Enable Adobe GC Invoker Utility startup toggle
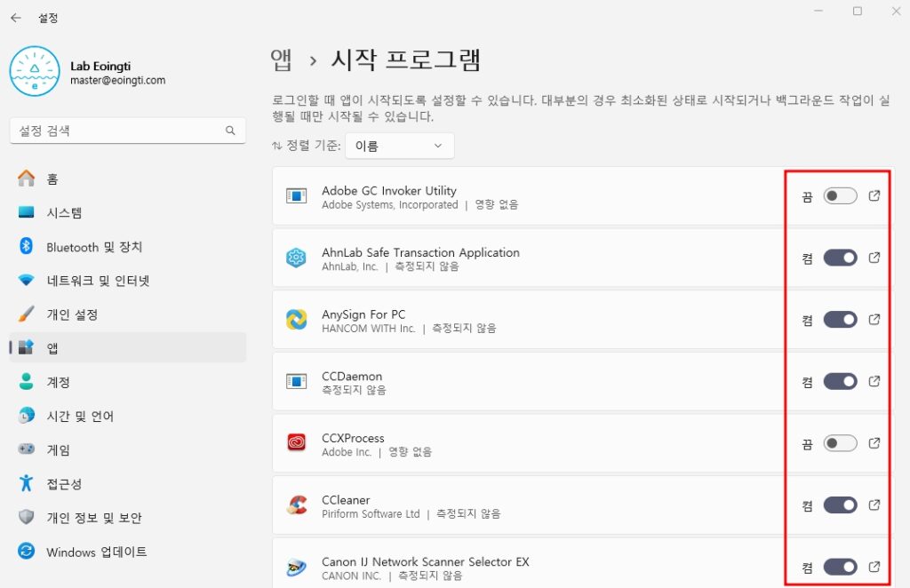Viewport: 910px width, 588px height. [x=840, y=196]
